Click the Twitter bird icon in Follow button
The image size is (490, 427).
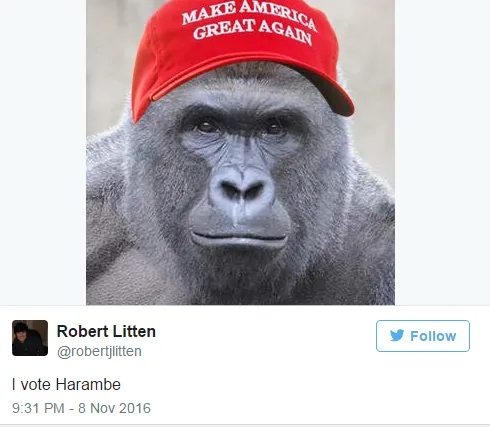click(397, 335)
